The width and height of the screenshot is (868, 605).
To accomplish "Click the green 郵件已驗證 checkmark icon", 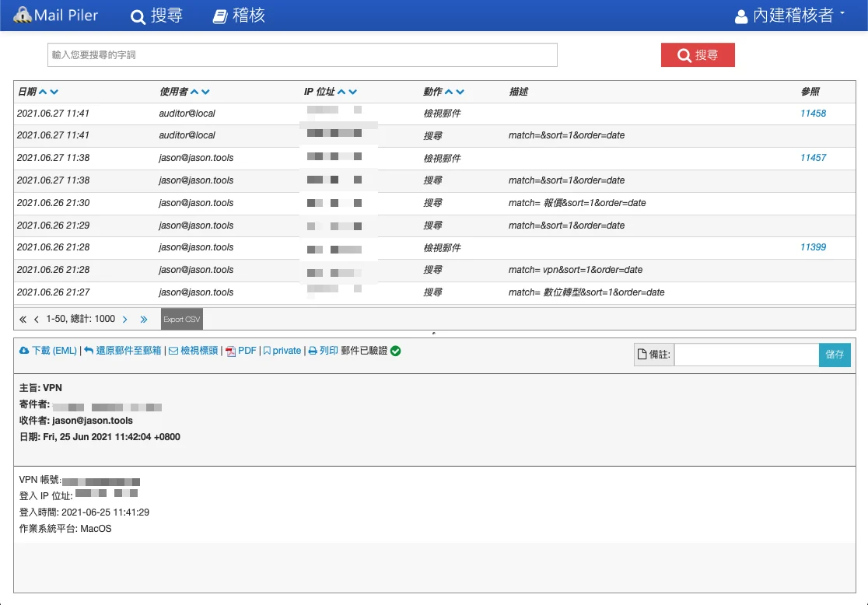I will [395, 351].
